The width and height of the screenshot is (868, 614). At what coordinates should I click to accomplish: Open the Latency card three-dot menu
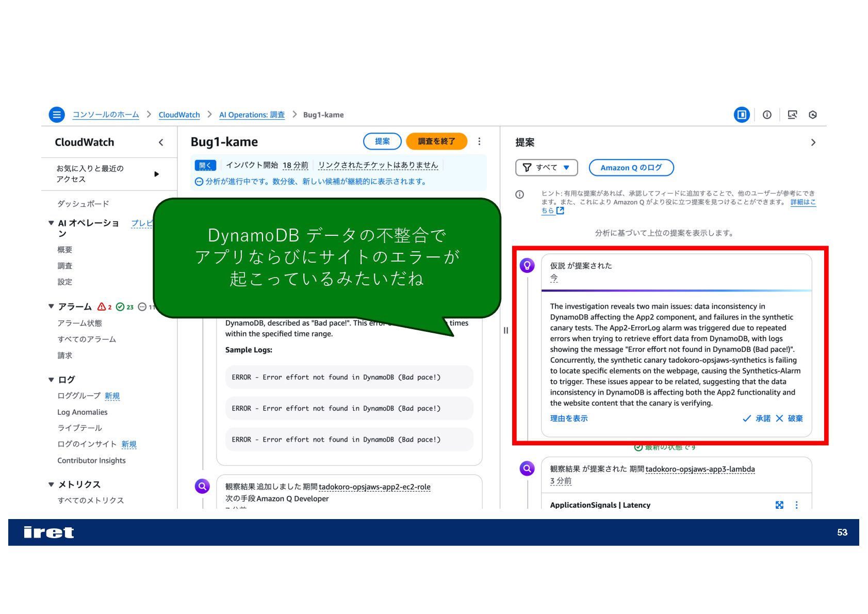point(797,505)
